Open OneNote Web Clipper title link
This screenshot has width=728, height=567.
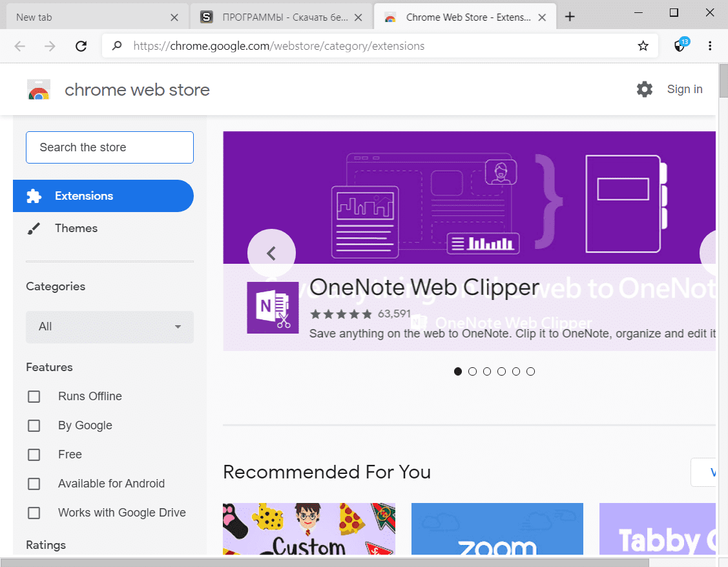[x=424, y=288]
